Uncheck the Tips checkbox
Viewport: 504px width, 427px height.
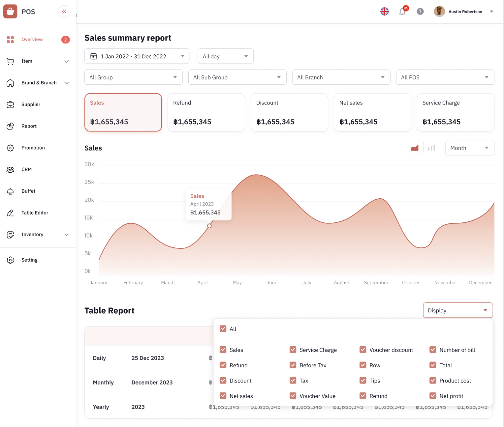click(x=363, y=381)
